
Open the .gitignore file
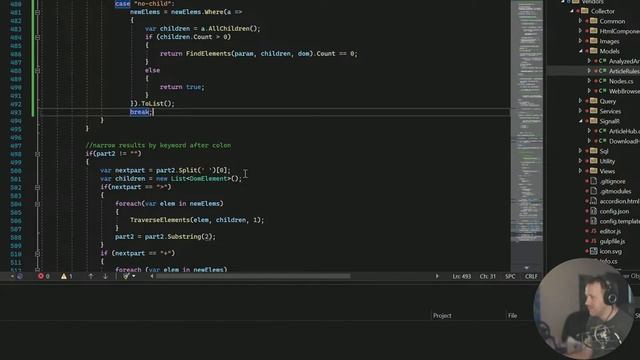[612, 181]
